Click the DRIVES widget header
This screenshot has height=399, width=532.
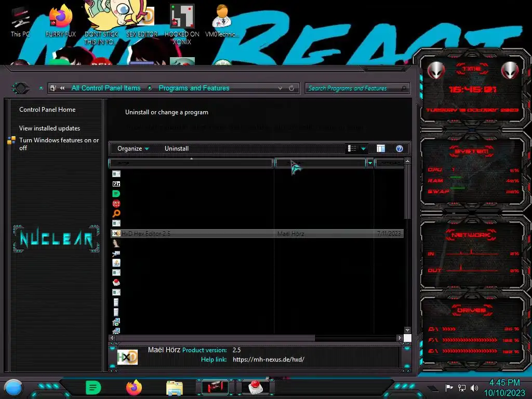(472, 310)
